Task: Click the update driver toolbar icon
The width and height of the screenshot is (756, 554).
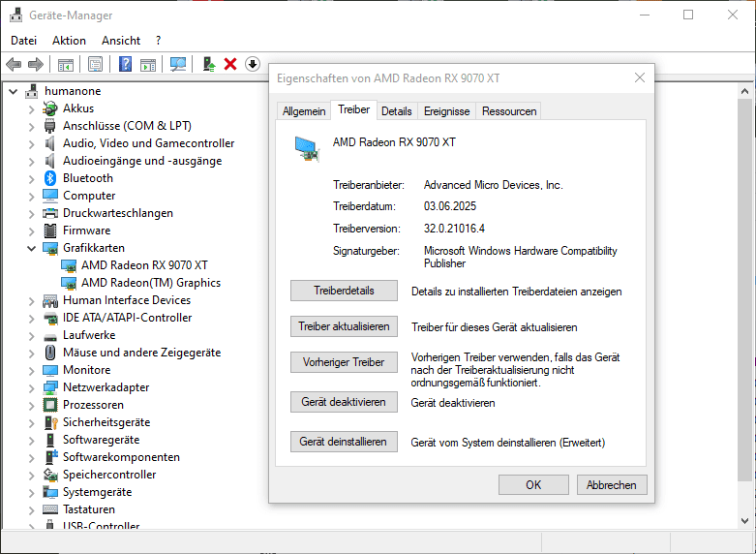Action: coord(208,64)
